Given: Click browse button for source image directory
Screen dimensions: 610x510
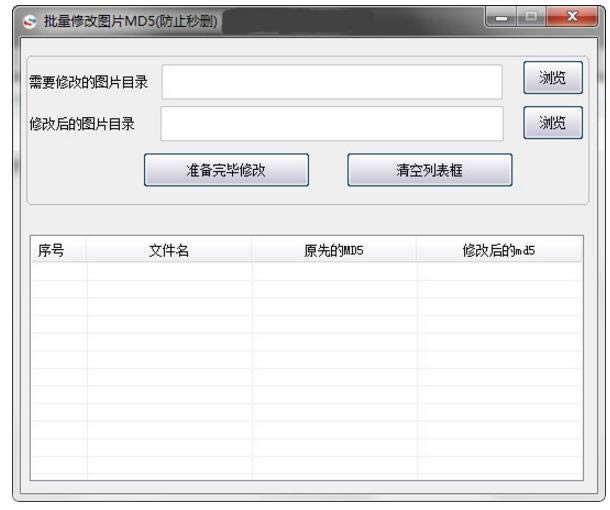Looking at the screenshot, I should 552,79.
